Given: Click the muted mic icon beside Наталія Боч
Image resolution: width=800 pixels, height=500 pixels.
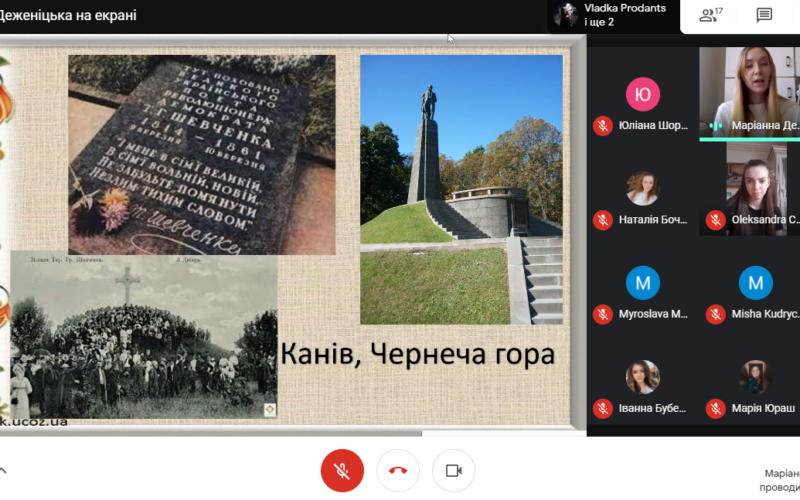Looking at the screenshot, I should (602, 220).
